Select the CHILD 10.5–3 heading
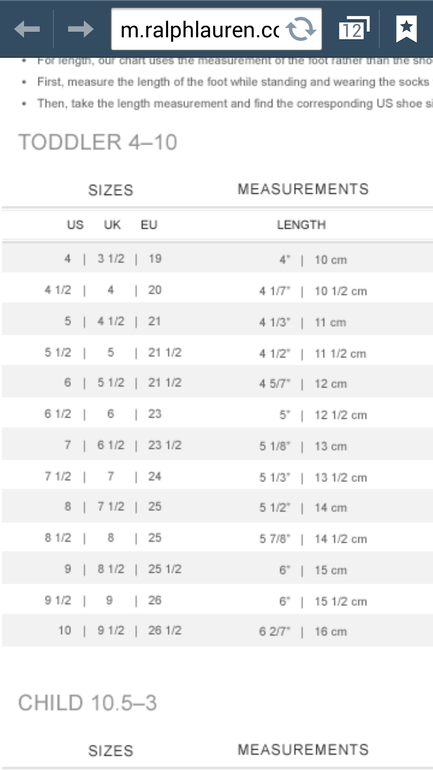 click(x=87, y=703)
